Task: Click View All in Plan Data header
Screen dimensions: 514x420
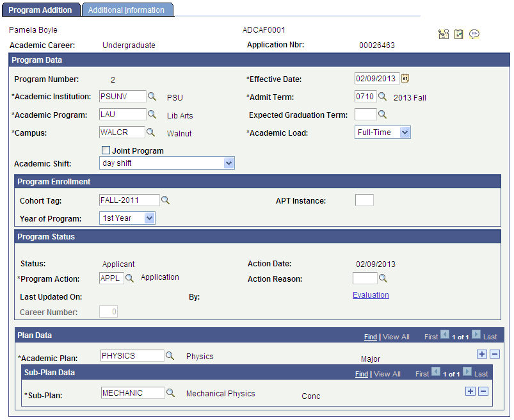Action: click(x=396, y=336)
